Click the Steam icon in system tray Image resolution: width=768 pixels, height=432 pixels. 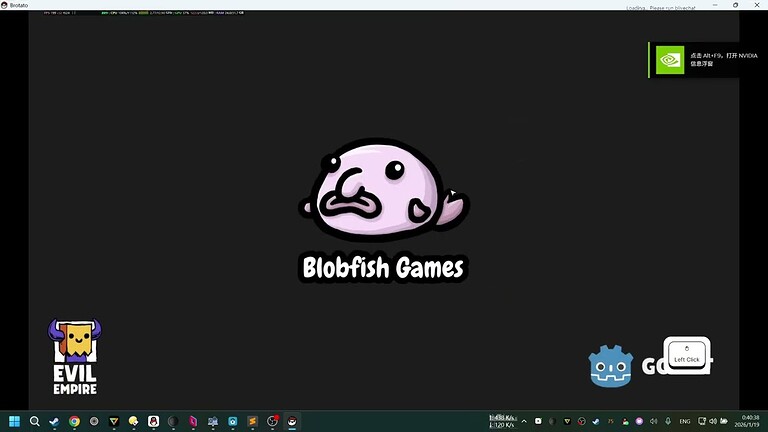pyautogui.click(x=596, y=421)
